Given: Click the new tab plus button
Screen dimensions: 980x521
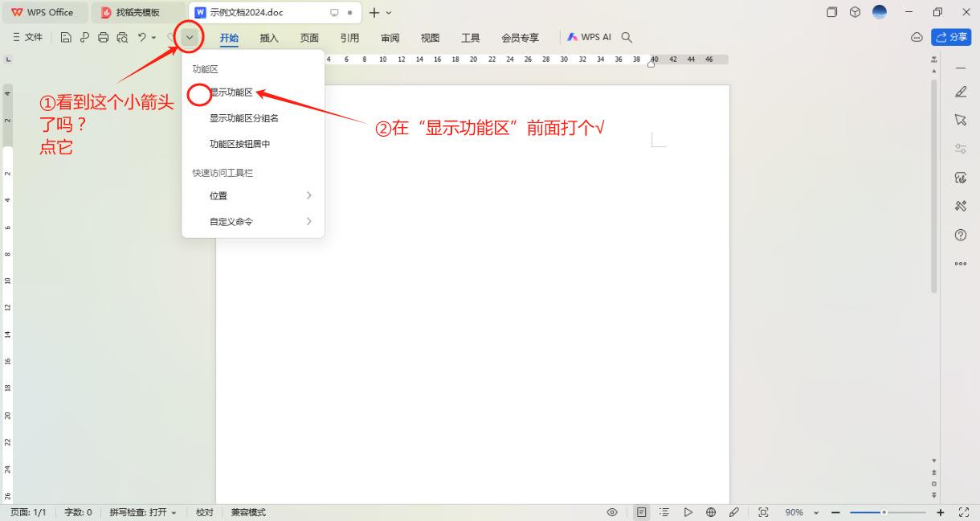Looking at the screenshot, I should point(374,13).
